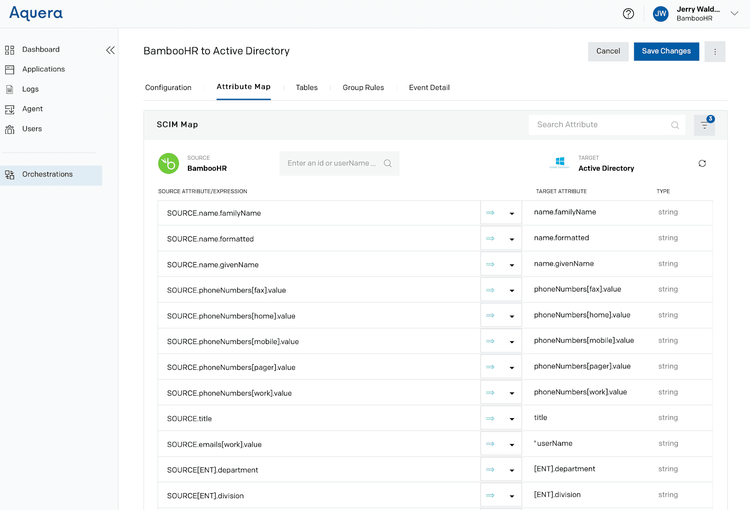Select the userName target attribute
This screenshot has width=750, height=510.
[553, 443]
